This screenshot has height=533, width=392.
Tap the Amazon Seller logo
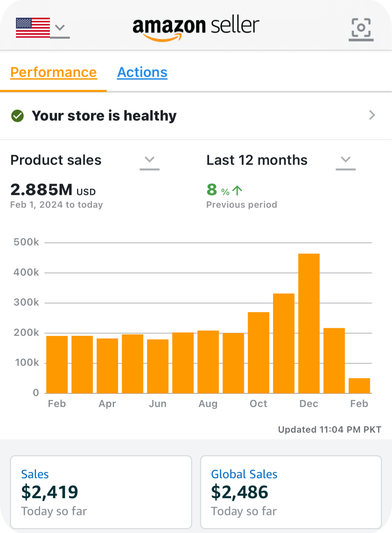pyautogui.click(x=196, y=28)
